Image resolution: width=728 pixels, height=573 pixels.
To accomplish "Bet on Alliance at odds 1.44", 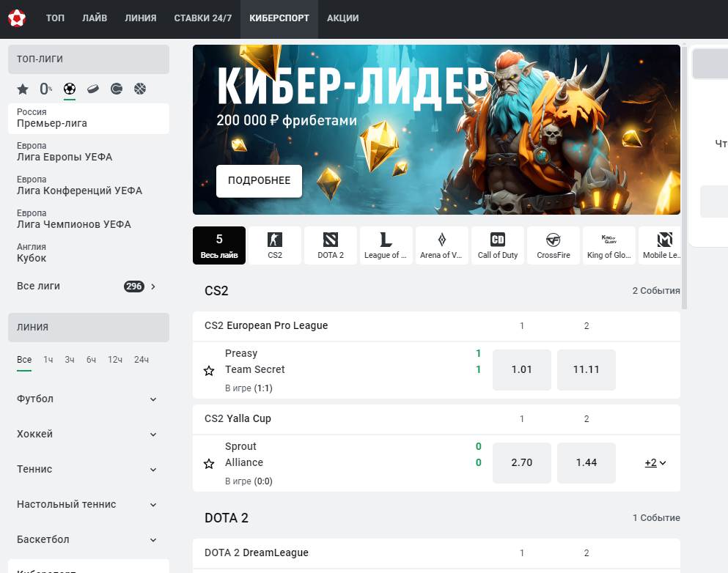I will (587, 462).
